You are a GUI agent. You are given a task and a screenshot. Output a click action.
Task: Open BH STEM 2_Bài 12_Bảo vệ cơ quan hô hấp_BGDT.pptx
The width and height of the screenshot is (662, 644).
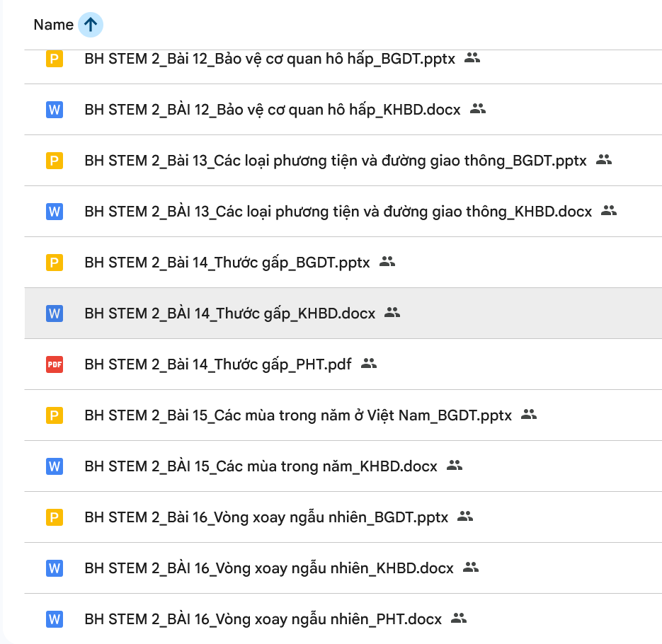[x=269, y=59]
